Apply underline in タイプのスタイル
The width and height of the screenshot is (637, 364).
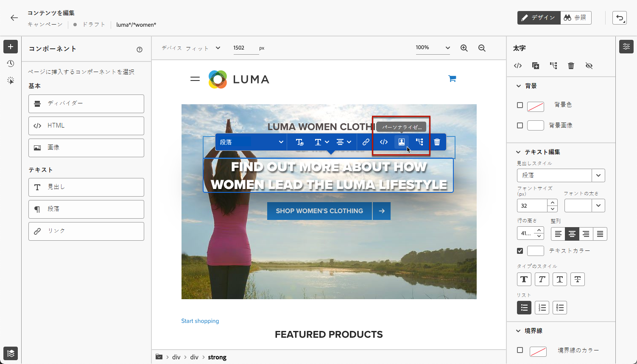click(x=560, y=279)
